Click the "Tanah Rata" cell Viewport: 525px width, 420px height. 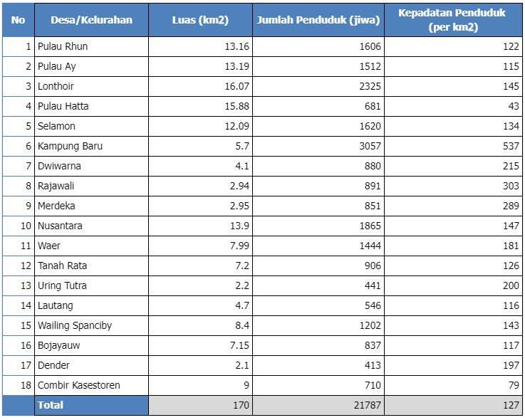pos(63,266)
